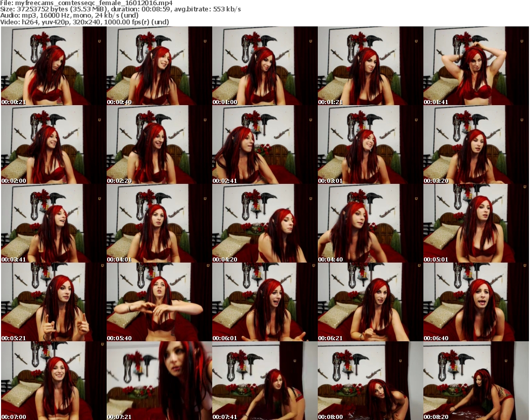Select the Size and duration info line
This screenshot has width=530, height=420.
coord(120,9)
